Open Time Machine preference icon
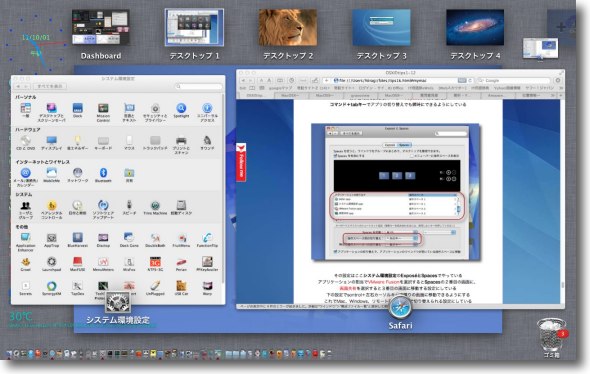Screen dimensions: 590x374 [x=155, y=205]
